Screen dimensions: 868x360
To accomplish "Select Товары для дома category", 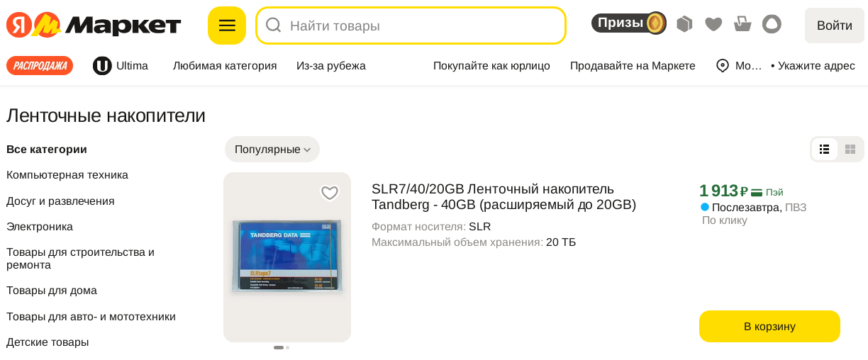I will (x=52, y=291).
